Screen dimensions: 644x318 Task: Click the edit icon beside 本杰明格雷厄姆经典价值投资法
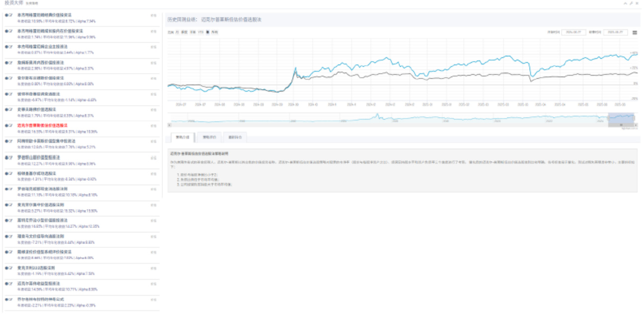coord(10,15)
